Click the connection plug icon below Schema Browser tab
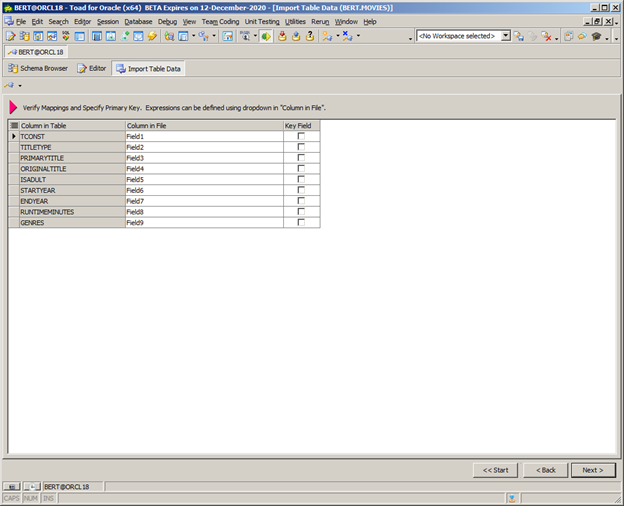The height and width of the screenshot is (506, 624). (9, 85)
